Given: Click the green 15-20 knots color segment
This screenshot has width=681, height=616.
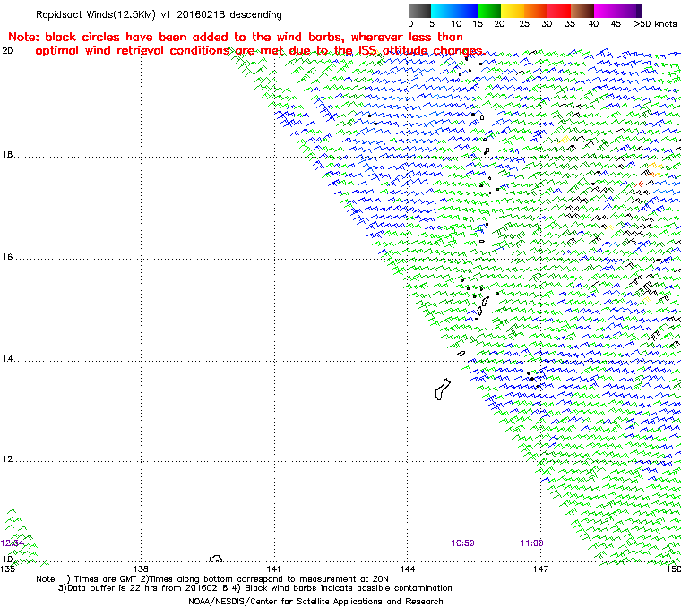Looking at the screenshot, I should (x=489, y=11).
